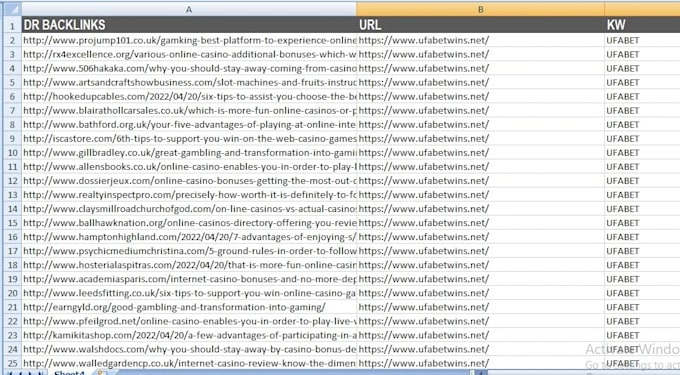Click the KW header cell
The height and width of the screenshot is (375, 680).
[x=642, y=25]
